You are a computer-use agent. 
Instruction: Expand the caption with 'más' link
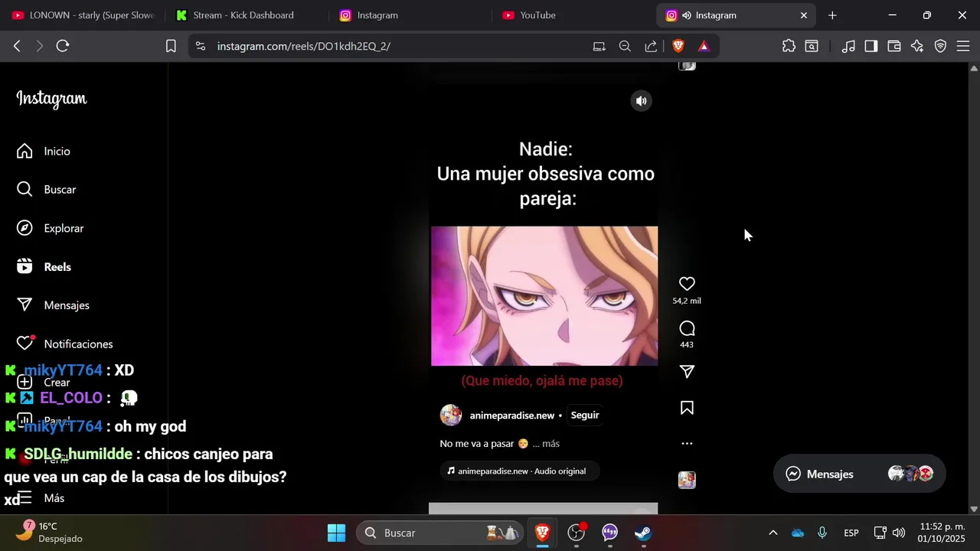[550, 444]
